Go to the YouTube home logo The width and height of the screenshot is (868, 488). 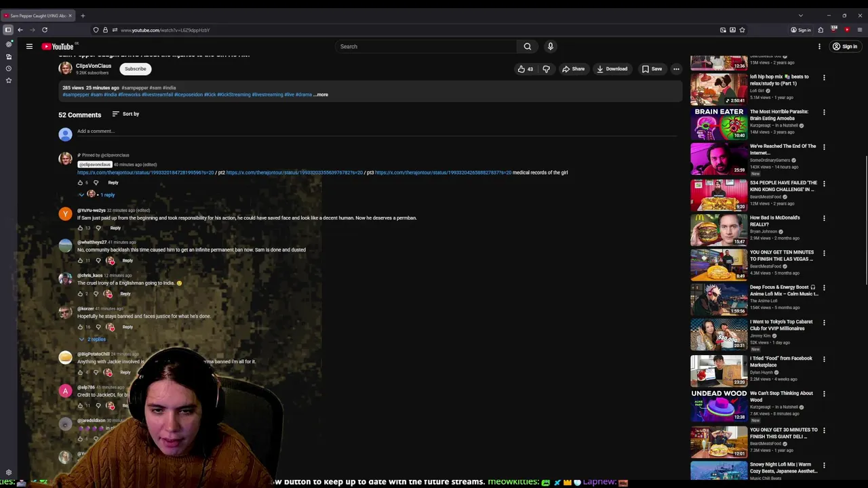click(57, 46)
